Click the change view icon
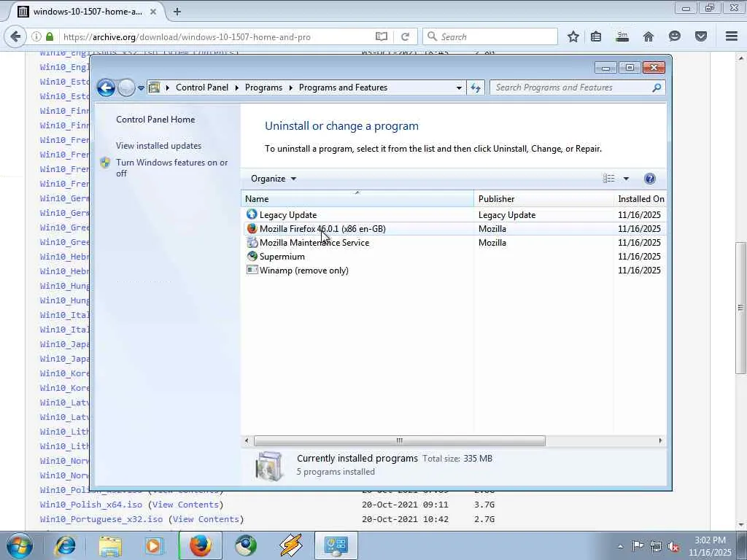This screenshot has width=747, height=560. click(609, 179)
